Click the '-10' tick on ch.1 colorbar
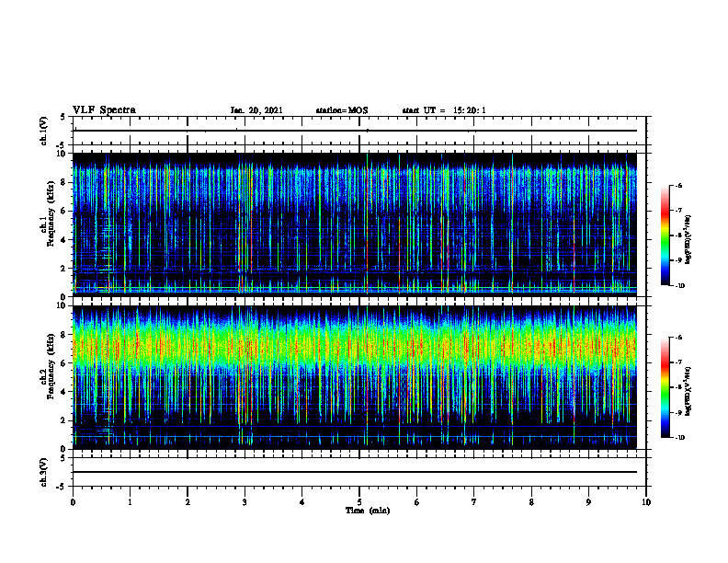 679,286
